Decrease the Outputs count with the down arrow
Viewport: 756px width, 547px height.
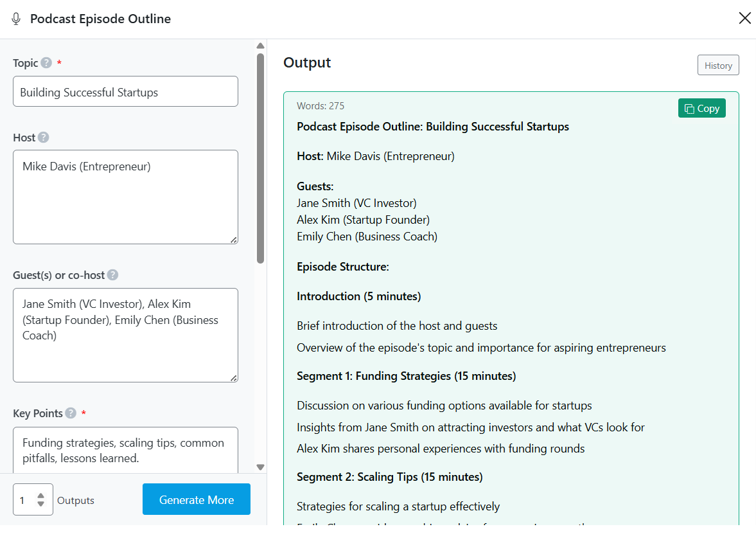(41, 504)
